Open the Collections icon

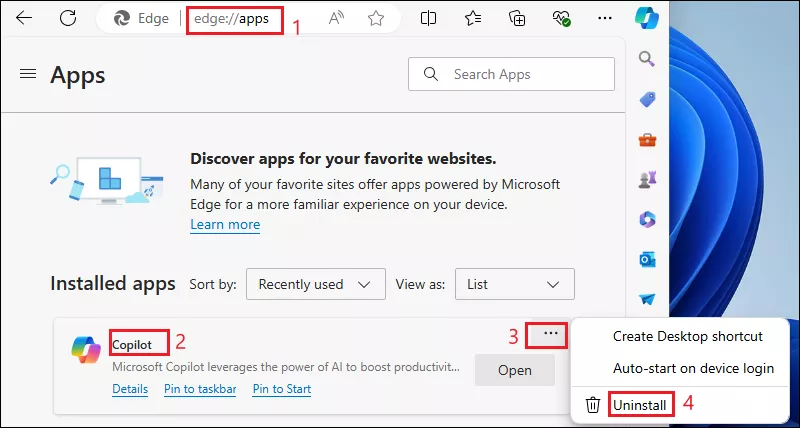point(517,18)
